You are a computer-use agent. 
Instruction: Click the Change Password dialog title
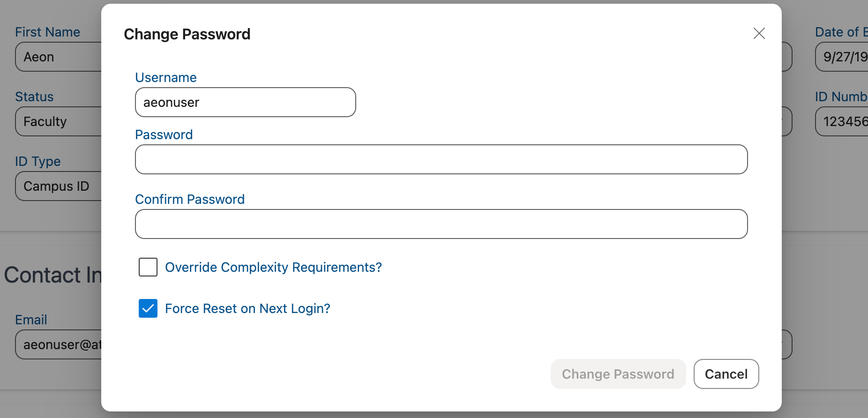(187, 34)
